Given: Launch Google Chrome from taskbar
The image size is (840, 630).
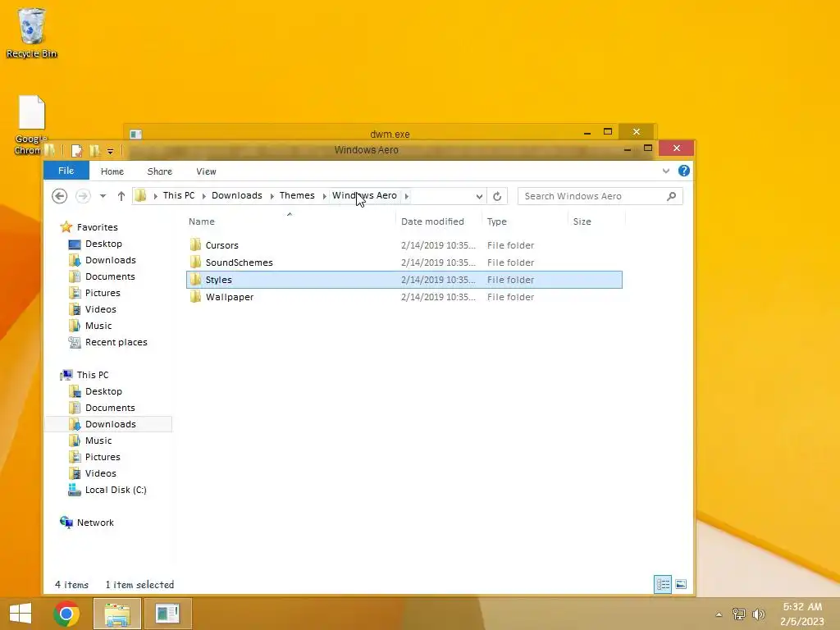Looking at the screenshot, I should 66,614.
